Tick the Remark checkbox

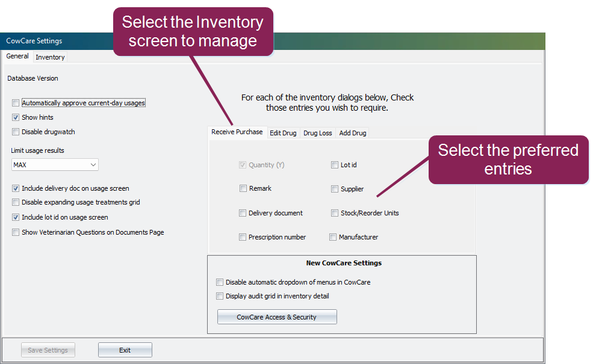[243, 188]
